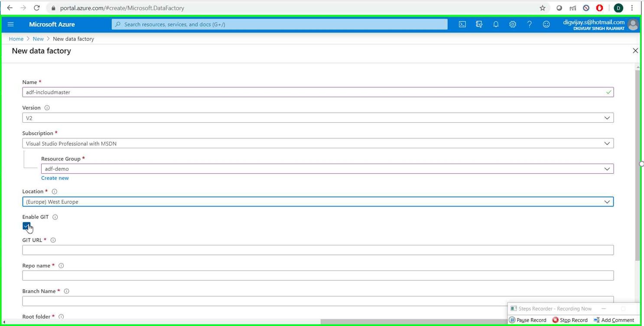The height and width of the screenshot is (326, 644).
Task: Open the notifications bell
Action: (x=496, y=24)
